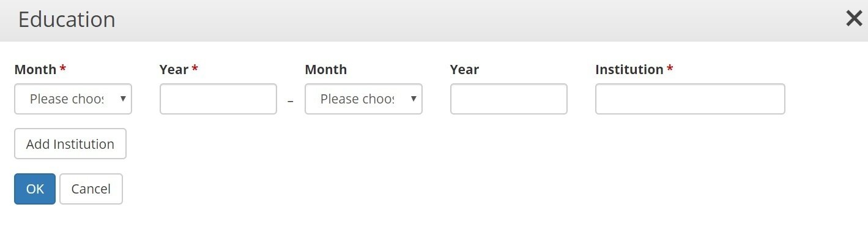Screen dimensions: 868x237
Task: Focus the required start Year field
Action: coord(218,99)
